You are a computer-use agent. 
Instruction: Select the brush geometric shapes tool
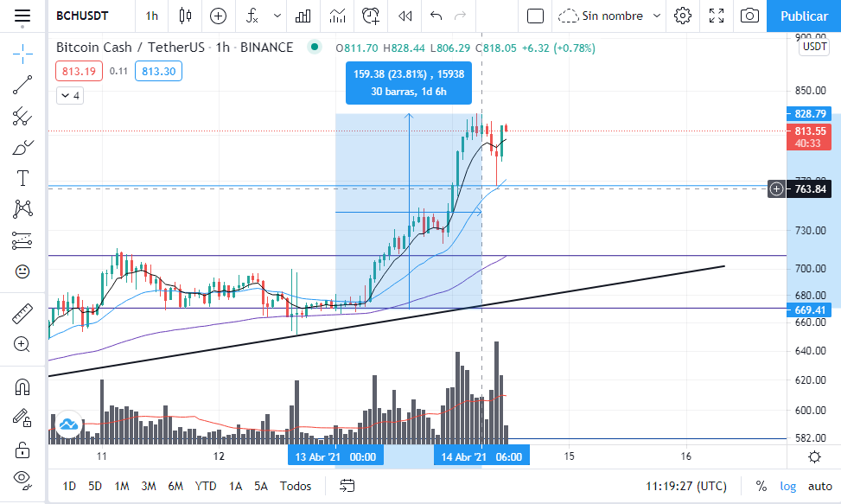22,147
